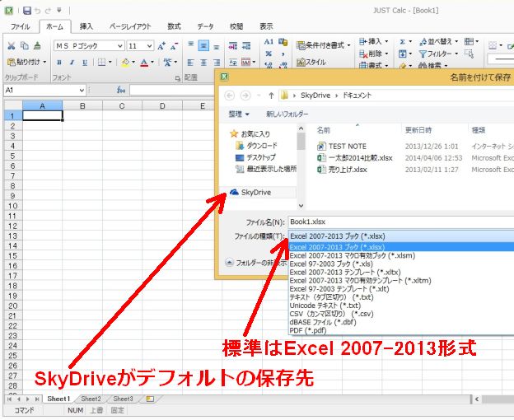Increase font size with A+ icon
Viewport: 514px width, 420px height.
coord(161,46)
